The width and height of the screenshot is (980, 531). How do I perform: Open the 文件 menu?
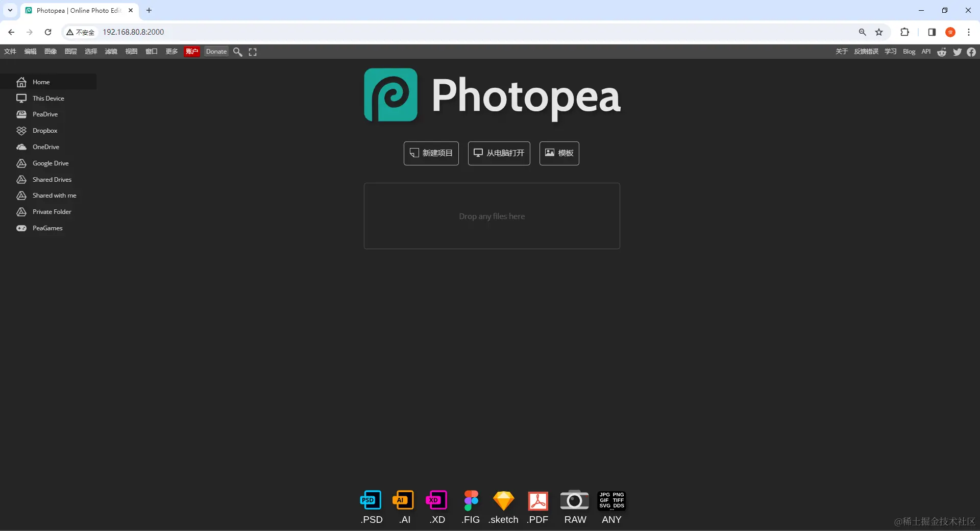(10, 52)
